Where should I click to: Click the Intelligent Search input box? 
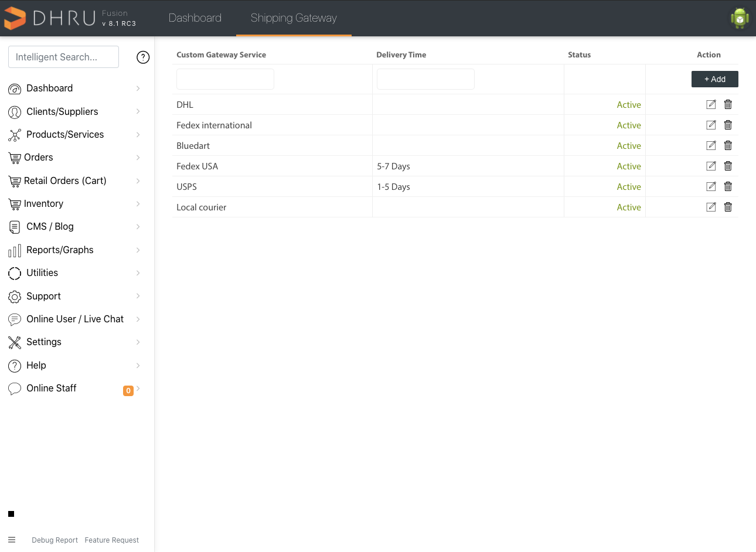coord(63,57)
